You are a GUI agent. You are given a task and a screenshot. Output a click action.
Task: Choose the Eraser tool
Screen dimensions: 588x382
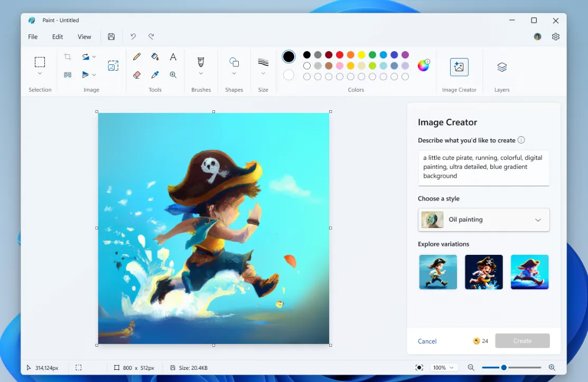click(x=137, y=74)
